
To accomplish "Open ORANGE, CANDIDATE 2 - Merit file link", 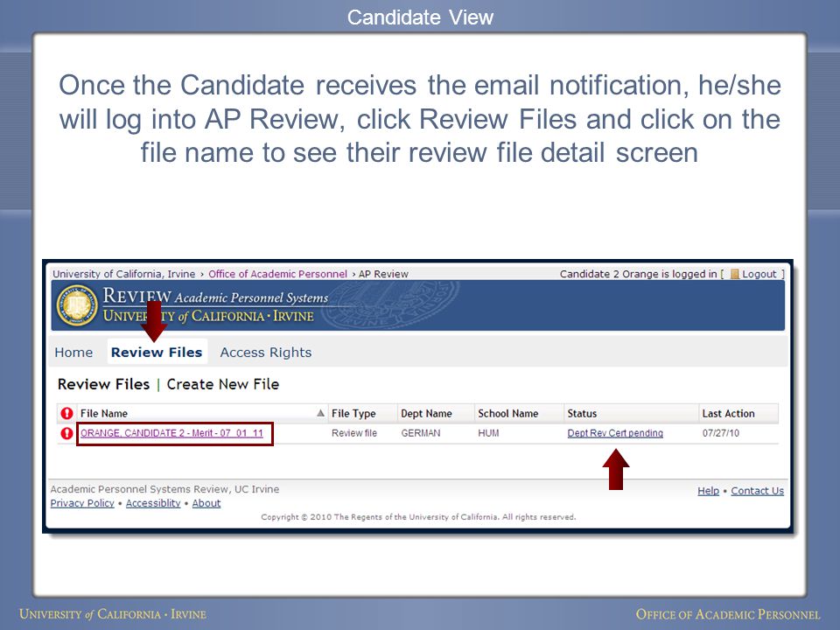I will tap(172, 433).
